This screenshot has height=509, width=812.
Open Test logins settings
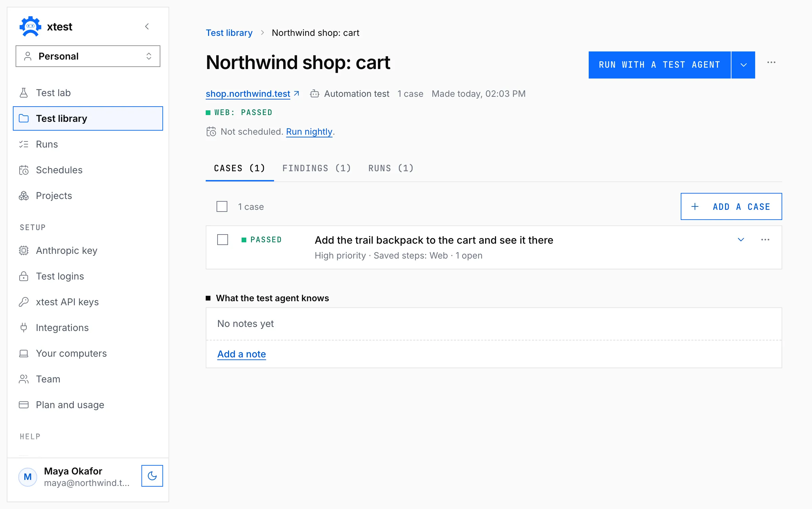pyautogui.click(x=88, y=276)
